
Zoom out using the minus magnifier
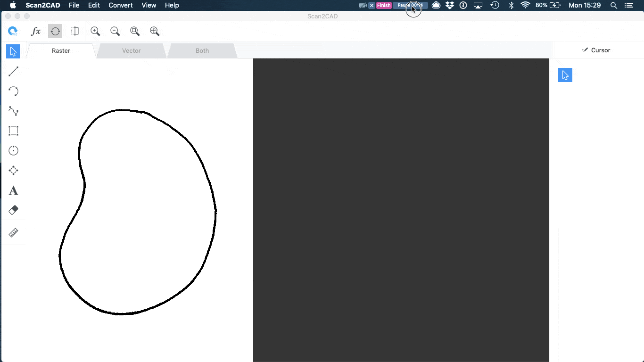[x=115, y=31]
